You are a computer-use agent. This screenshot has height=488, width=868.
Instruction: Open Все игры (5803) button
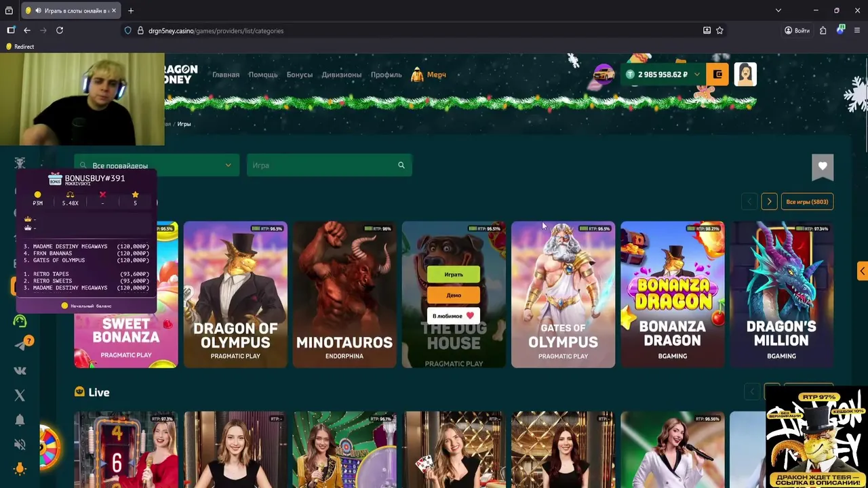pyautogui.click(x=807, y=201)
